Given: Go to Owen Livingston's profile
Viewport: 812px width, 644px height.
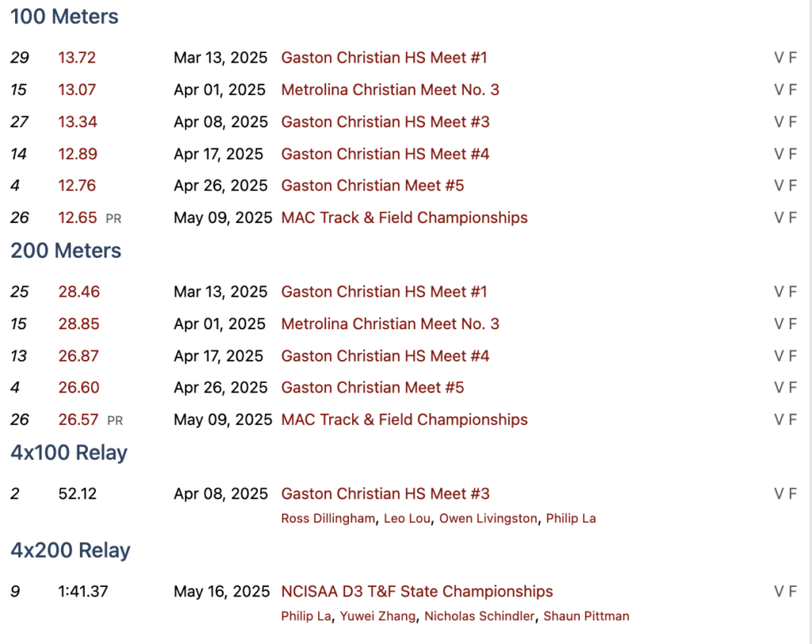Looking at the screenshot, I should click(x=488, y=519).
